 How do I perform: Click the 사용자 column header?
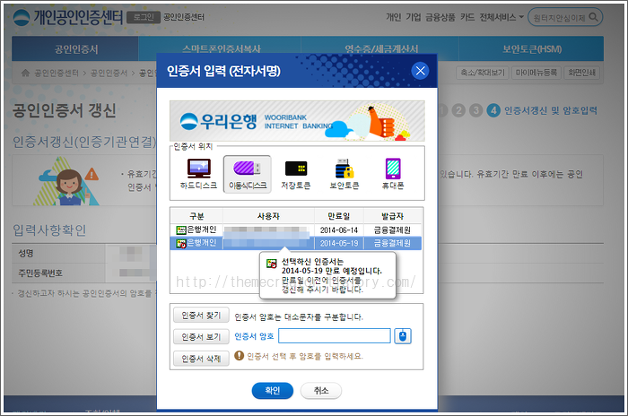(268, 216)
